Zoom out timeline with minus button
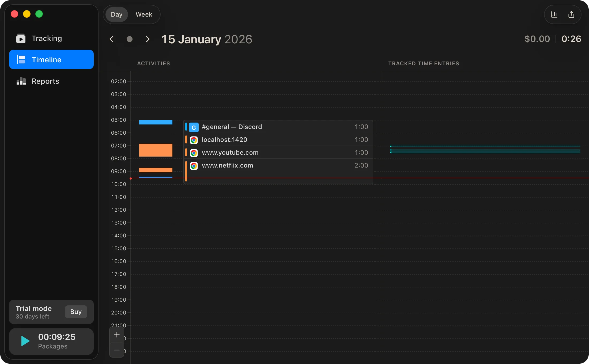 point(117,350)
